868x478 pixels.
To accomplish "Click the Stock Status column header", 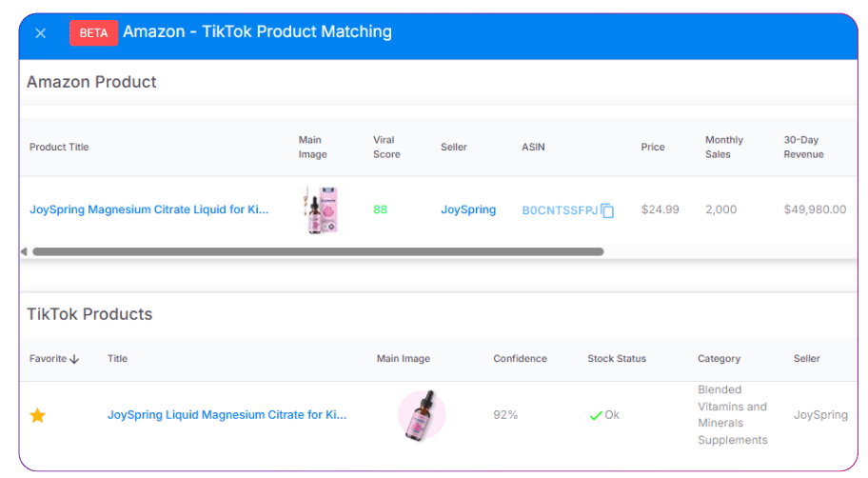I will [x=617, y=359].
